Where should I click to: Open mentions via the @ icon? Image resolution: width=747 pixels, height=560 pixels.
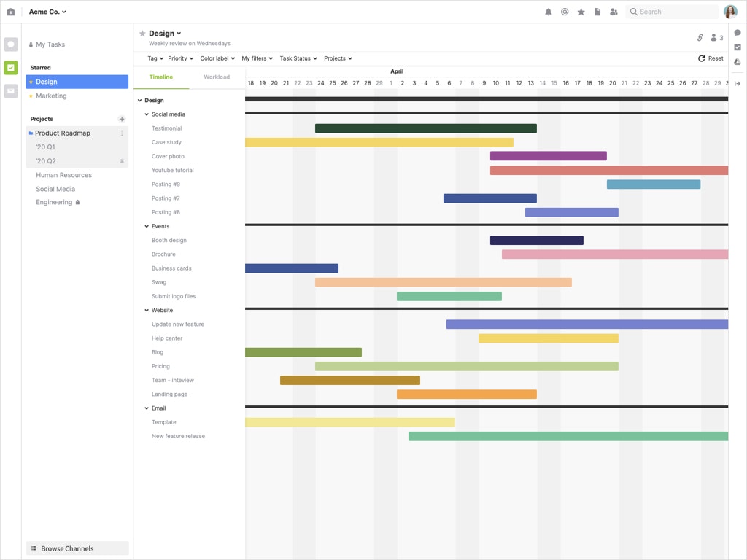pyautogui.click(x=565, y=12)
